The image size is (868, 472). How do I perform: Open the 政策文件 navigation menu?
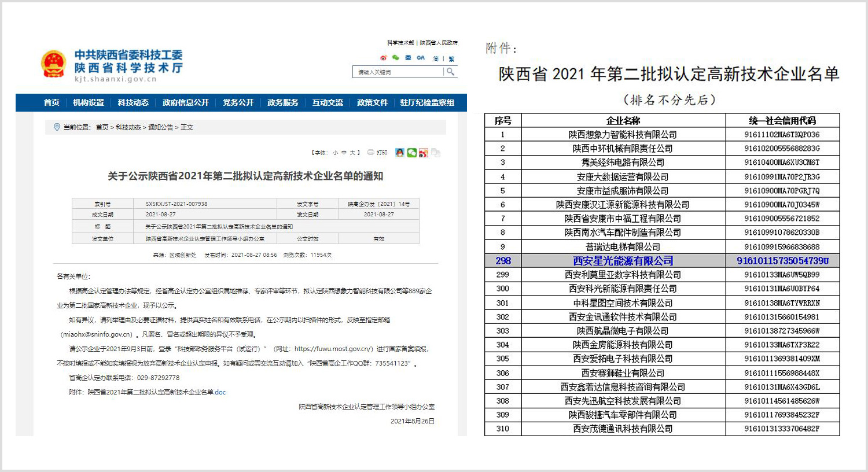pyautogui.click(x=372, y=102)
